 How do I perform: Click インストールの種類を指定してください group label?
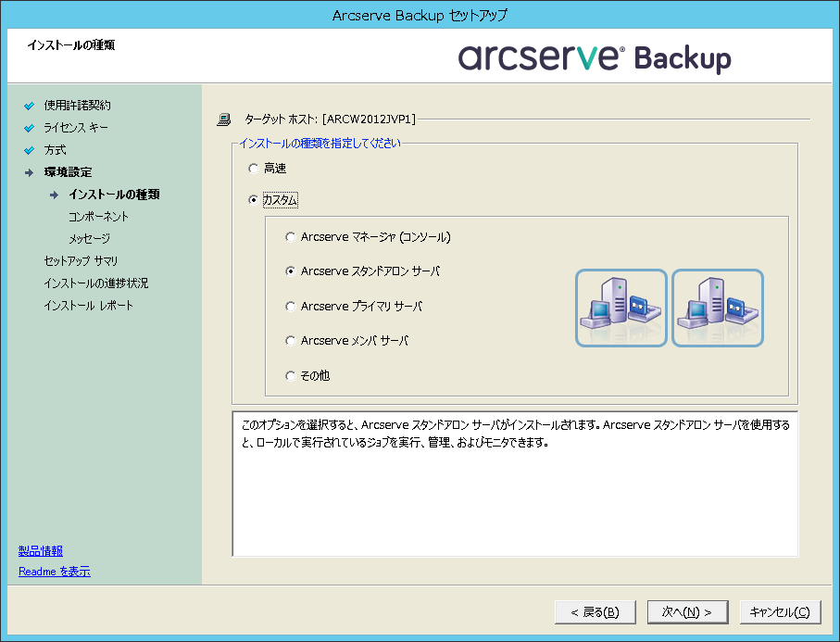click(320, 143)
